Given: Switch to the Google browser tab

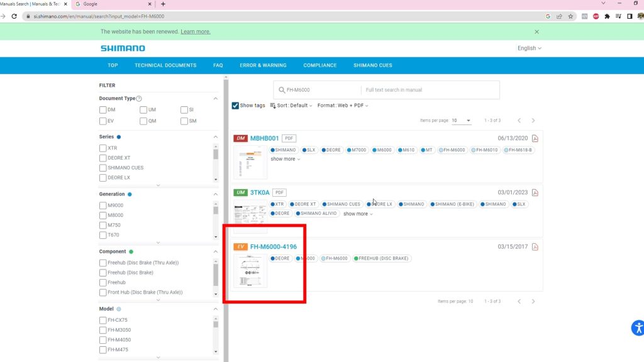Looking at the screenshot, I should coord(113,4).
